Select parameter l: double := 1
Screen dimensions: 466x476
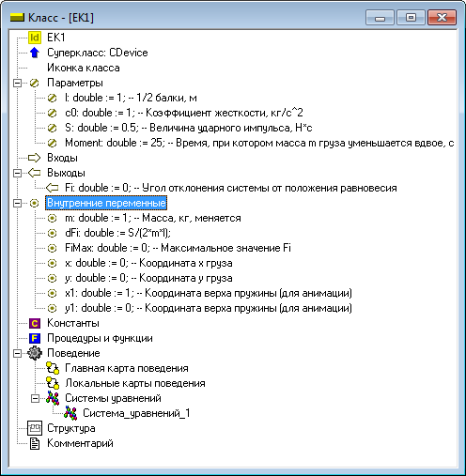tap(131, 98)
